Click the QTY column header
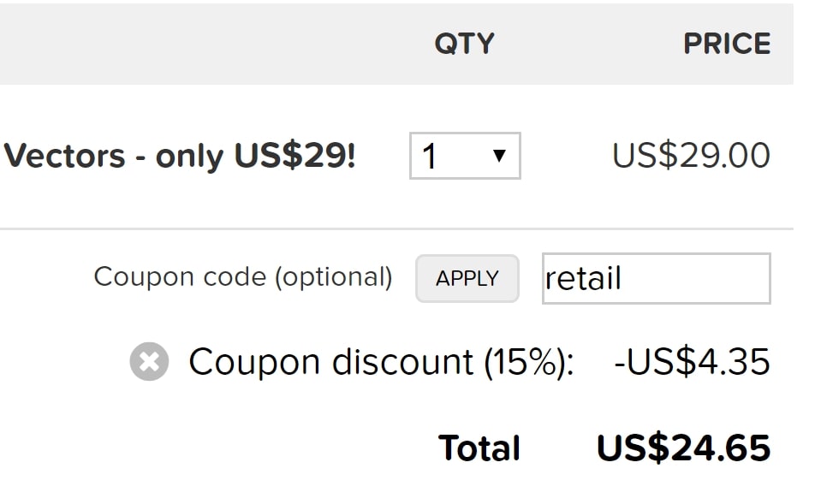This screenshot has width=815, height=504. (464, 44)
